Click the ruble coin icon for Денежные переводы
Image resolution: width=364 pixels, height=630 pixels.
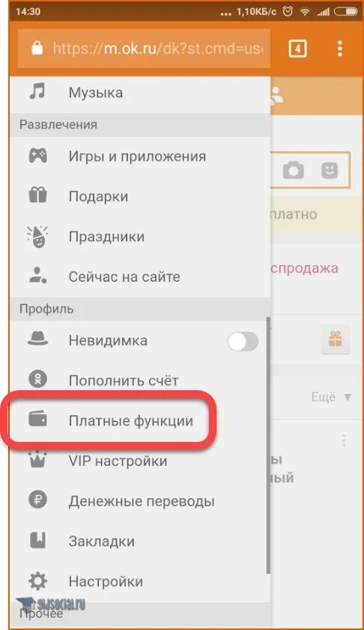tap(37, 500)
